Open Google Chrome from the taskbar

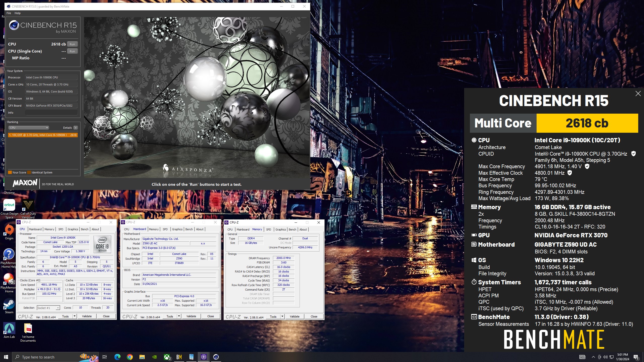point(130,357)
